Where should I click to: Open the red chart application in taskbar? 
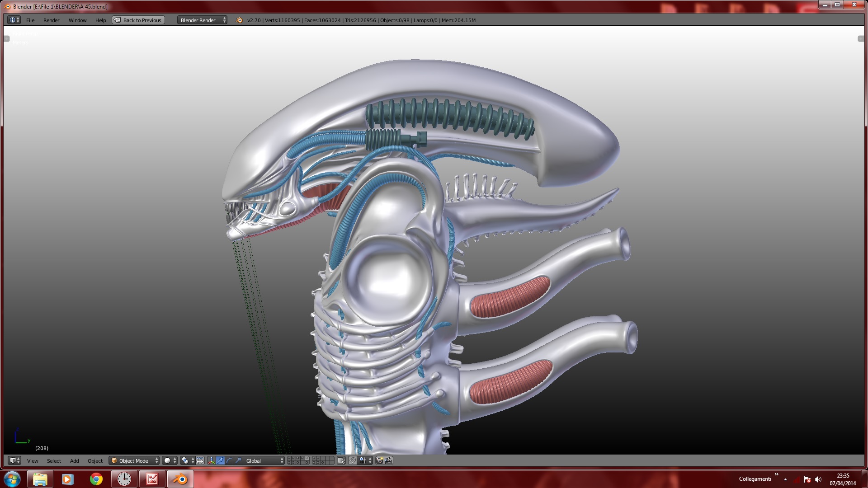point(152,479)
